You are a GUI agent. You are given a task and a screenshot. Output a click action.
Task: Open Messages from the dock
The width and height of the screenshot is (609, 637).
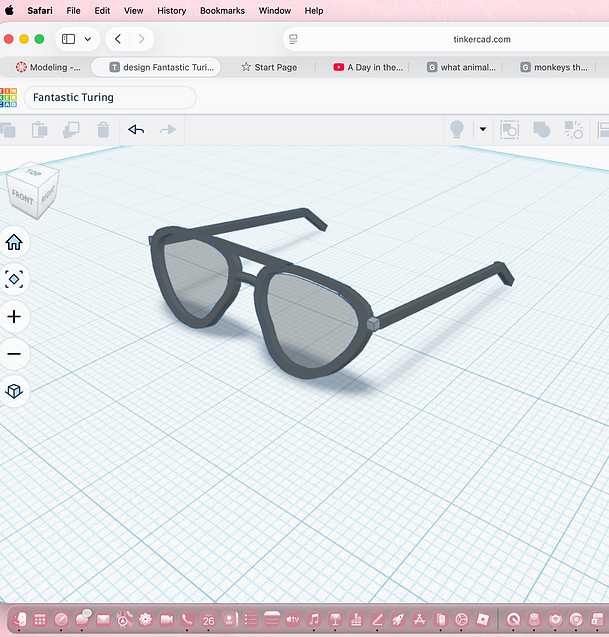coord(82,618)
